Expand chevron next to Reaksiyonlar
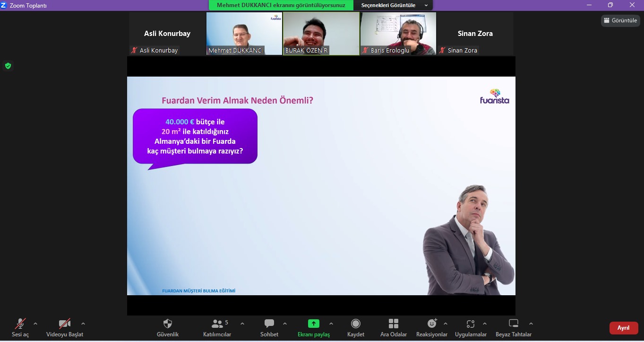 tap(446, 324)
